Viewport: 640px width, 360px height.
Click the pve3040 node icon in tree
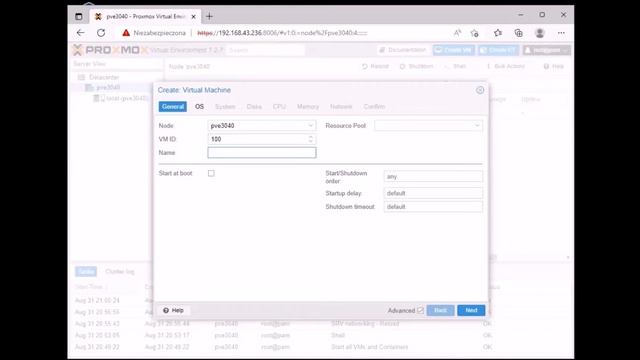(89, 87)
